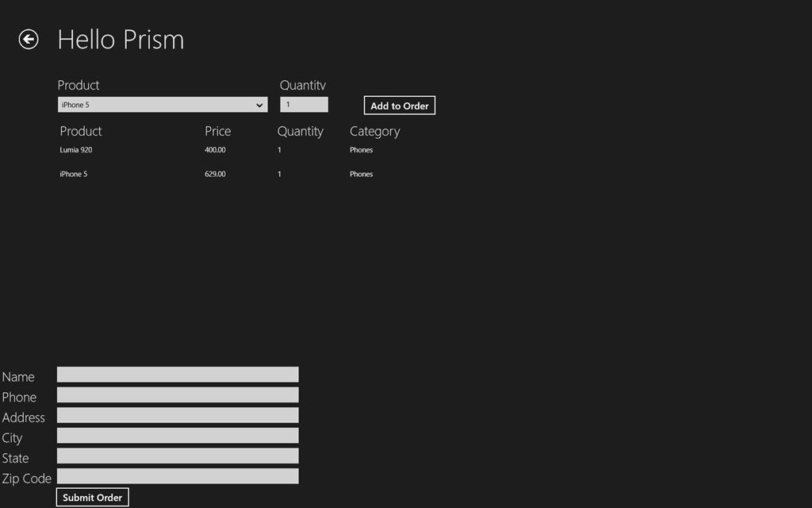Click Phones category in iPhone 5 row

[361, 174]
